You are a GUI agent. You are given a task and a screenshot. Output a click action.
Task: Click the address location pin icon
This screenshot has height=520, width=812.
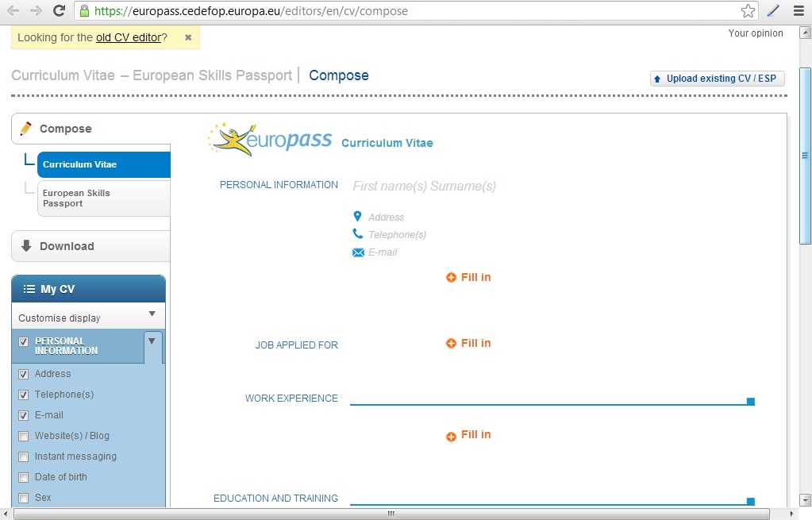(357, 215)
